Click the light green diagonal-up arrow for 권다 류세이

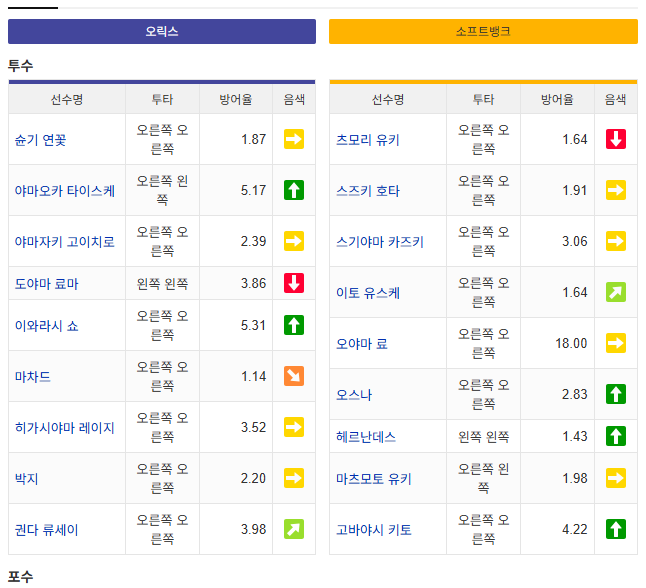294,529
